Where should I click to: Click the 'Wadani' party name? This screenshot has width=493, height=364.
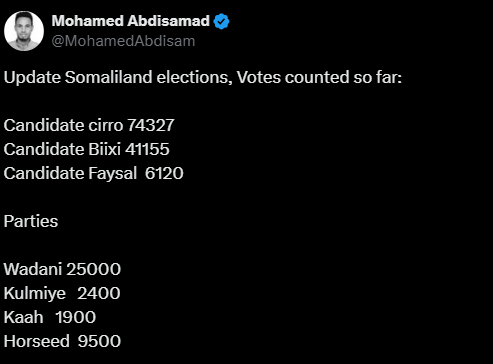click(33, 269)
